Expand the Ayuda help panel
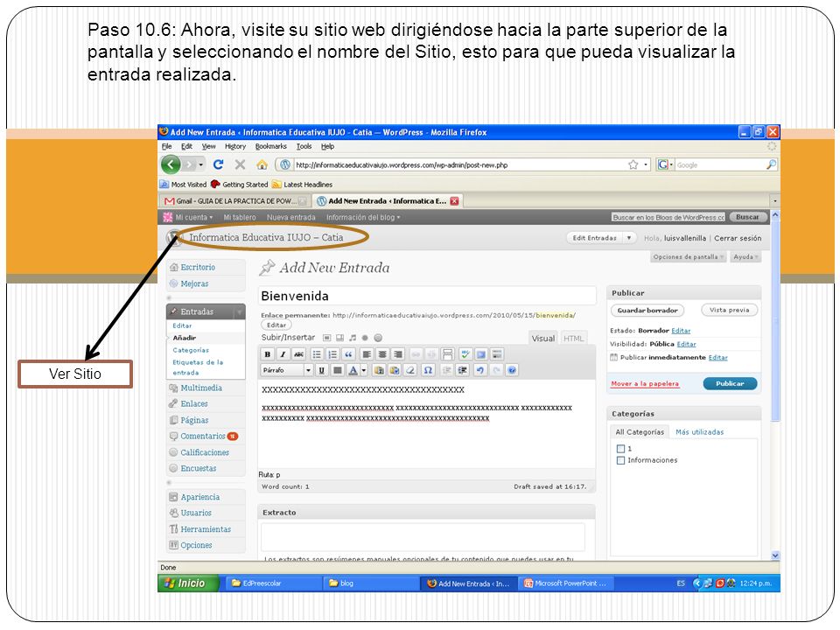This screenshot has width=840, height=630. [745, 257]
